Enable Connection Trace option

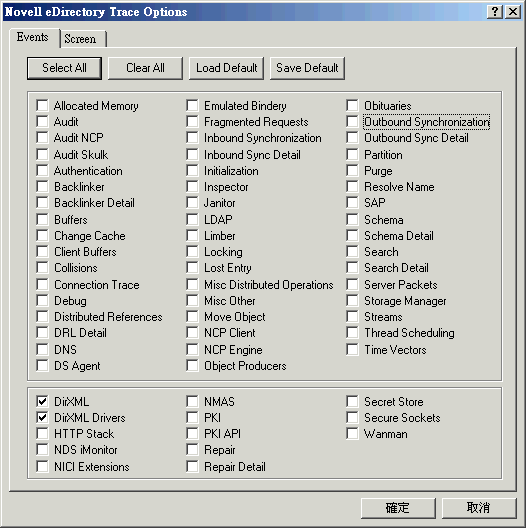click(42, 285)
